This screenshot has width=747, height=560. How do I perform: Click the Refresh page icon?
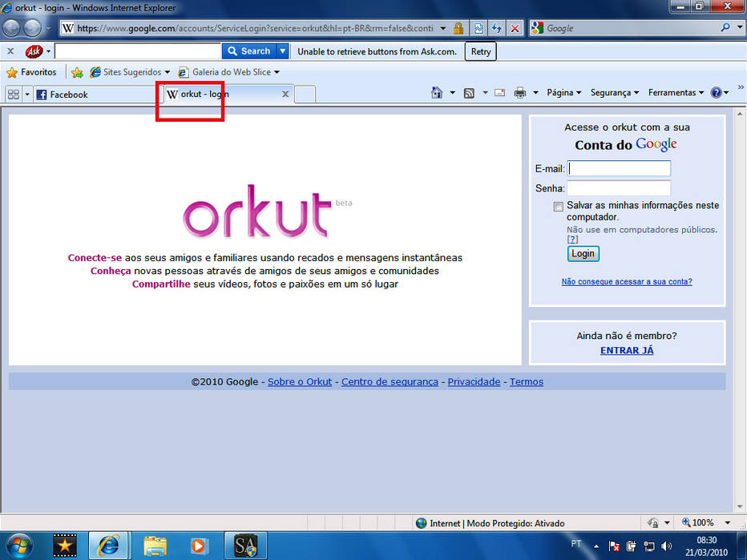[x=496, y=28]
